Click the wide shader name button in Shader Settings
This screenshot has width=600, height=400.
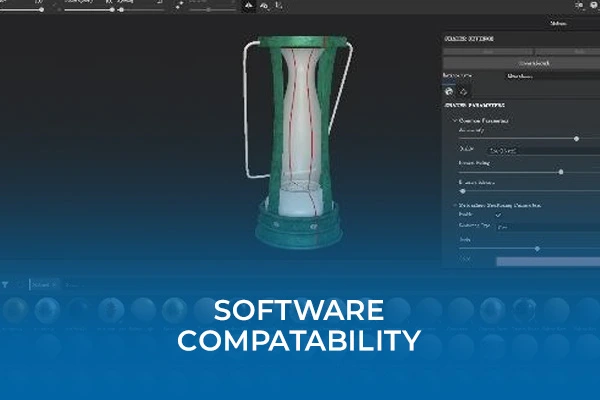pyautogui.click(x=521, y=63)
